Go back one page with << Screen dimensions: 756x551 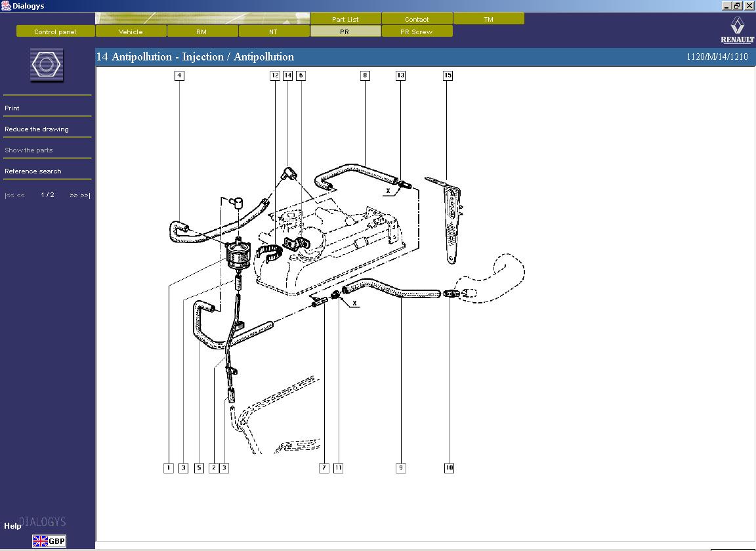point(21,196)
